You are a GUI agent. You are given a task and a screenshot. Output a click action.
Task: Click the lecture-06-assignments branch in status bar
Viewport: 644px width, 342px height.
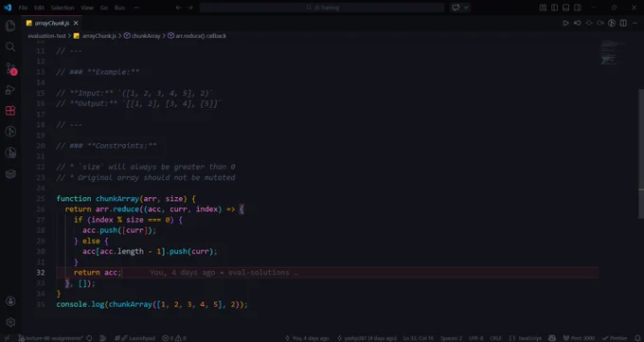51,338
